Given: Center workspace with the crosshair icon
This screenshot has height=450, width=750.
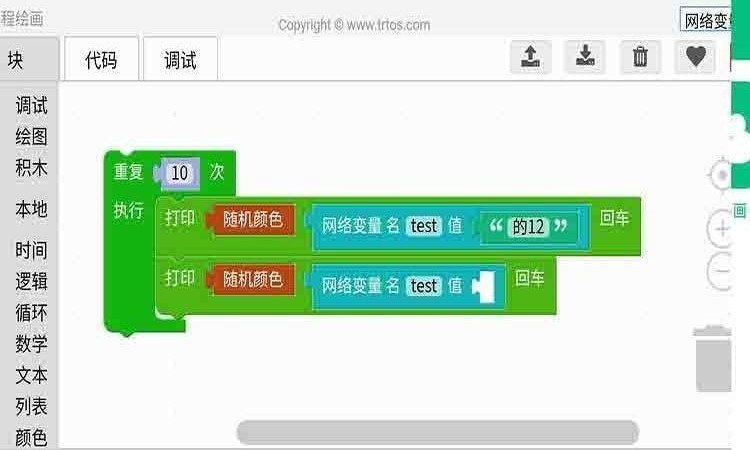Looking at the screenshot, I should tap(720, 175).
